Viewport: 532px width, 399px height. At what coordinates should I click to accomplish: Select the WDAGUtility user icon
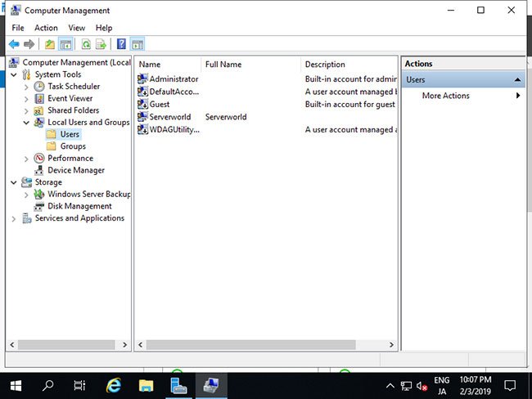pos(142,129)
